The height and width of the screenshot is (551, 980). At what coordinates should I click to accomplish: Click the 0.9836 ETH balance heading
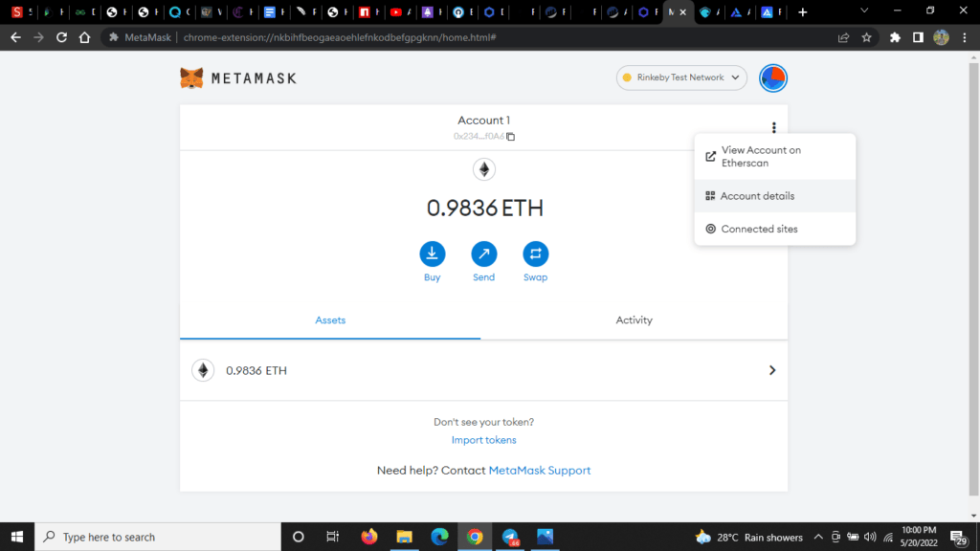click(484, 208)
